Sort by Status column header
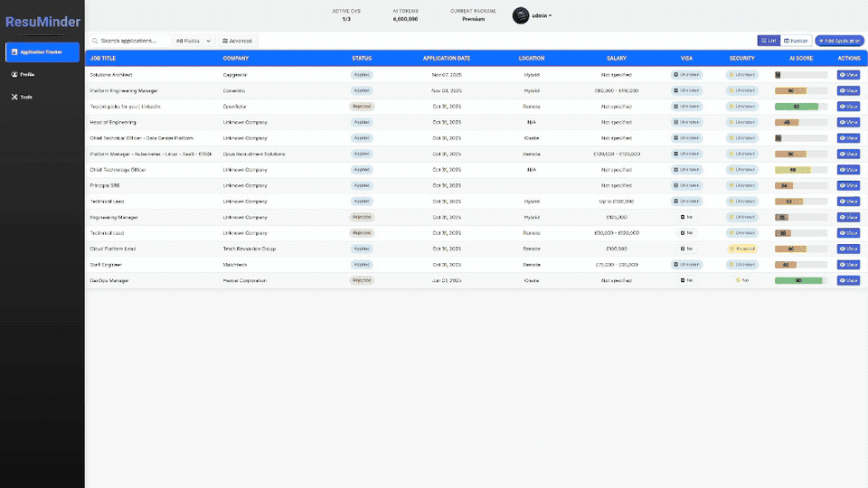The width and height of the screenshot is (868, 488). coord(362,58)
